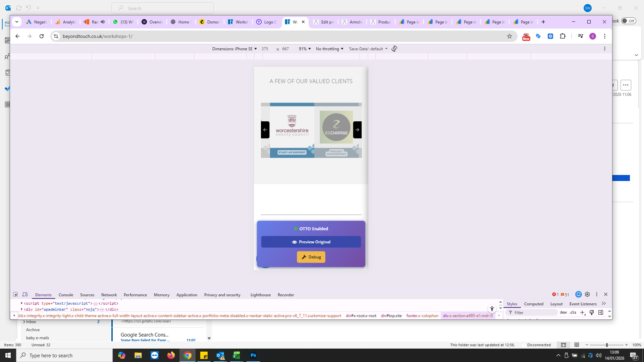
Task: Open the Dimensions iPhone SE dropdown
Action: pyautogui.click(x=234, y=49)
